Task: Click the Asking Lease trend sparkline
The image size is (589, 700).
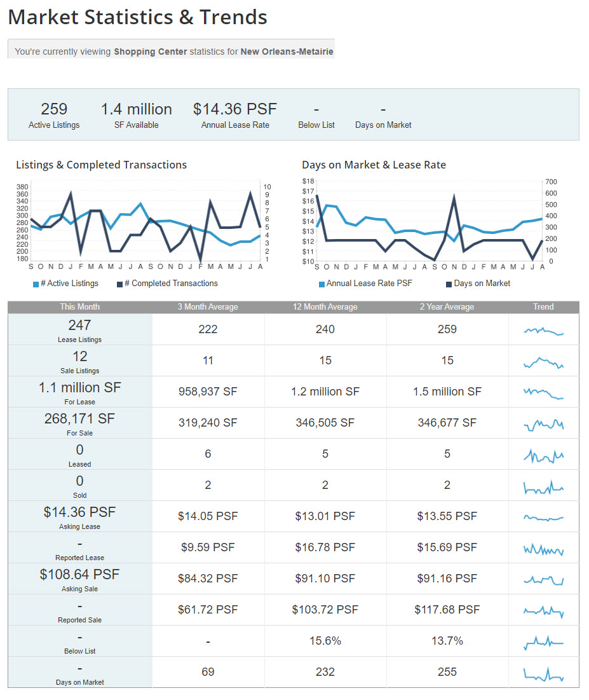Action: 543,518
